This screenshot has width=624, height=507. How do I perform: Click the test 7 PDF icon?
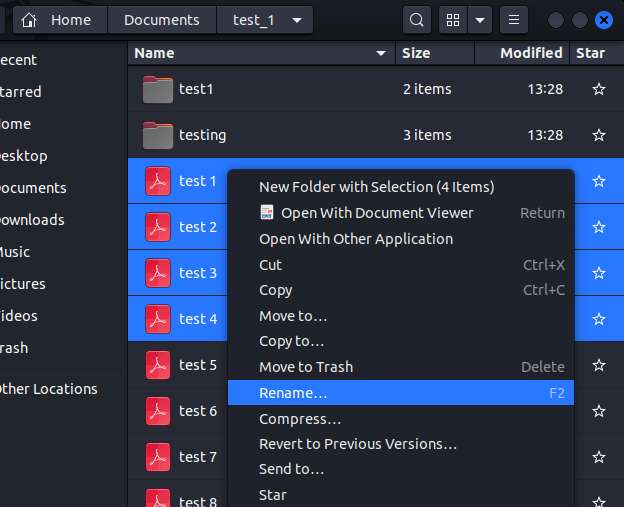coord(158,457)
